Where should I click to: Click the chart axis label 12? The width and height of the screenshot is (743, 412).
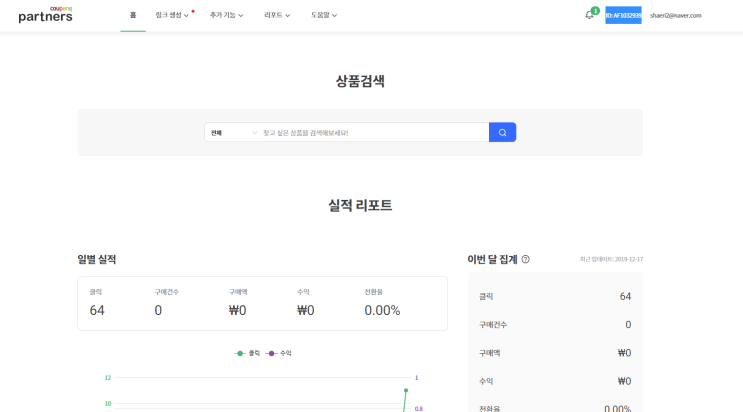tap(108, 378)
